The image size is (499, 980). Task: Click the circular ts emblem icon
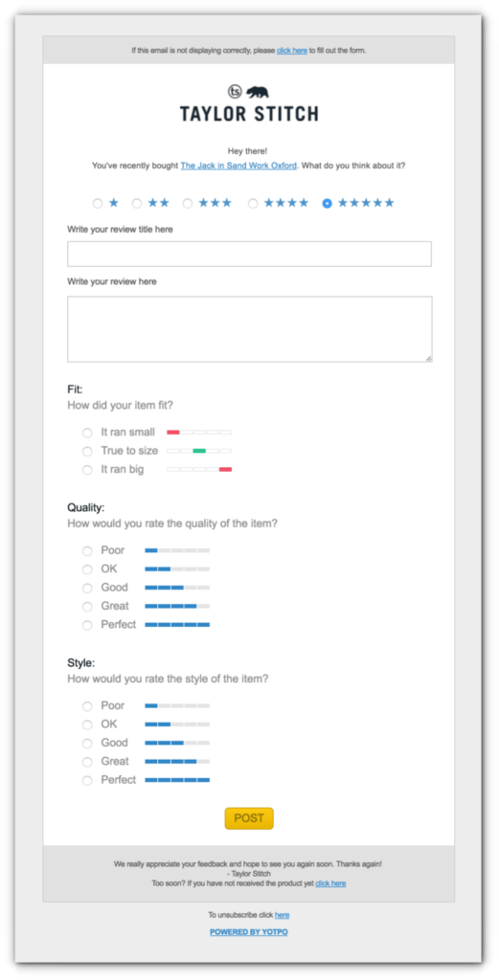(x=235, y=92)
